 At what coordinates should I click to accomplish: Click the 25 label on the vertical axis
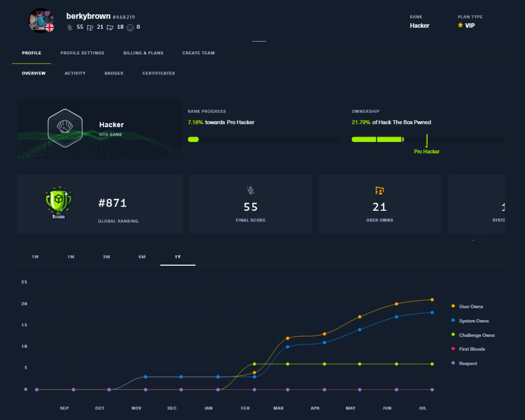click(24, 282)
